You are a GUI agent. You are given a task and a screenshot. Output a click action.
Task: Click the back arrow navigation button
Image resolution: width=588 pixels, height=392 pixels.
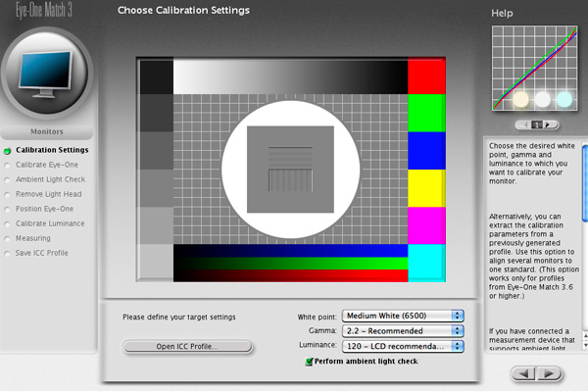click(526, 373)
